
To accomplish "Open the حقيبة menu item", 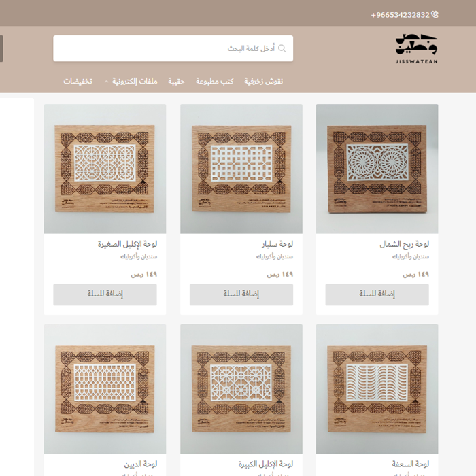I will pyautogui.click(x=176, y=81).
